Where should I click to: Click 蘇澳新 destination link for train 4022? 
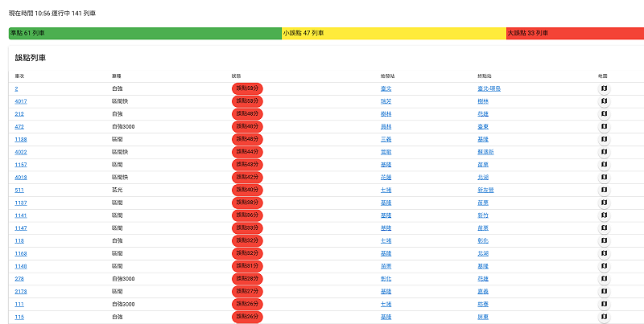coord(485,152)
